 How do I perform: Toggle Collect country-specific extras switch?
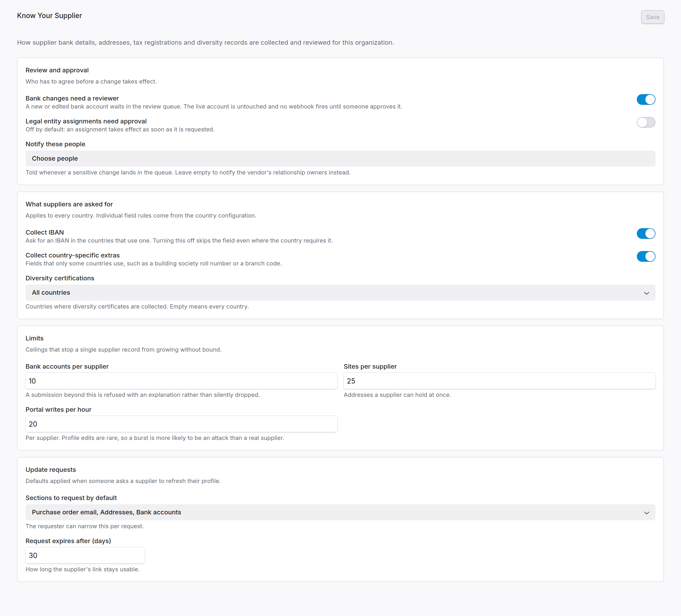click(646, 256)
